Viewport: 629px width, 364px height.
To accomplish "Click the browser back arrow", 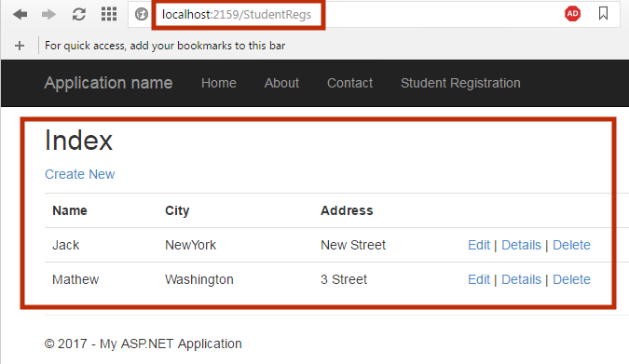I will (x=21, y=15).
